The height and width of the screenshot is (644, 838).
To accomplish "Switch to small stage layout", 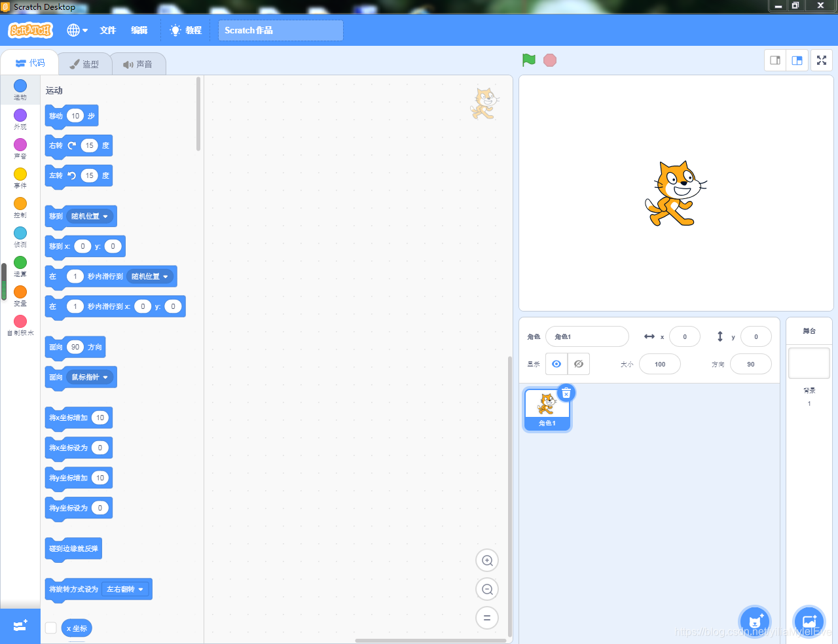I will coord(775,60).
